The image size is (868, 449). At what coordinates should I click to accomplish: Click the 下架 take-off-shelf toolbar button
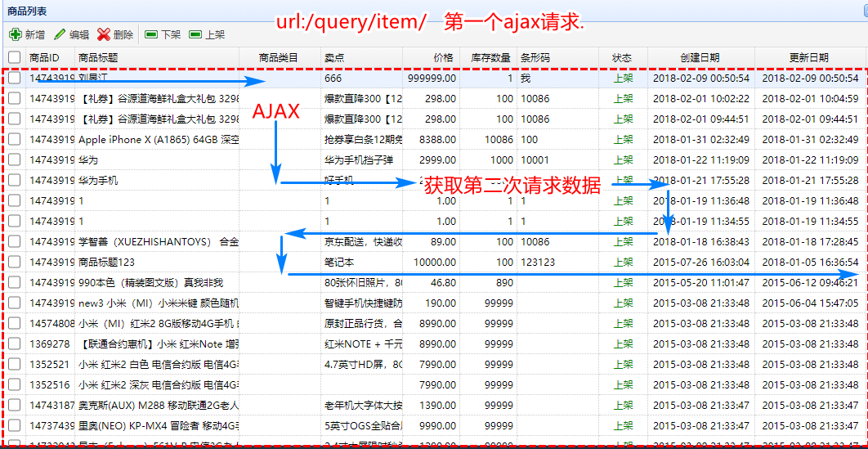click(x=163, y=35)
